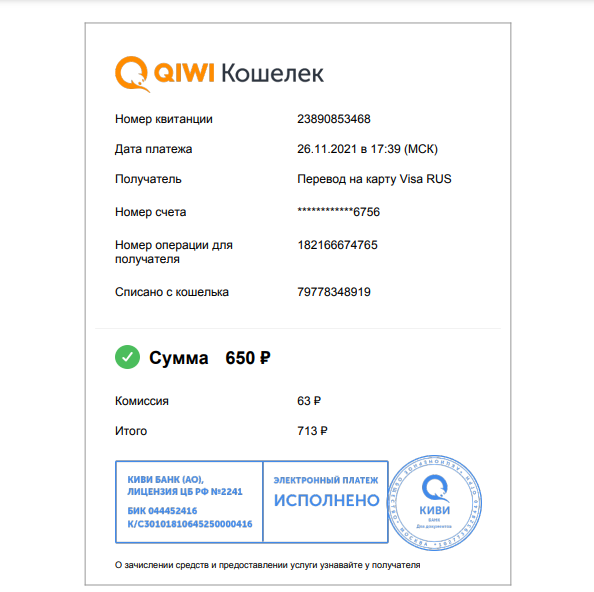
Task: Click the green checkmark success icon
Action: tap(127, 357)
